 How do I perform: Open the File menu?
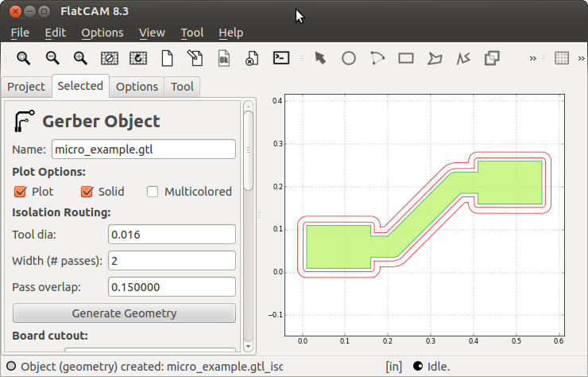20,33
